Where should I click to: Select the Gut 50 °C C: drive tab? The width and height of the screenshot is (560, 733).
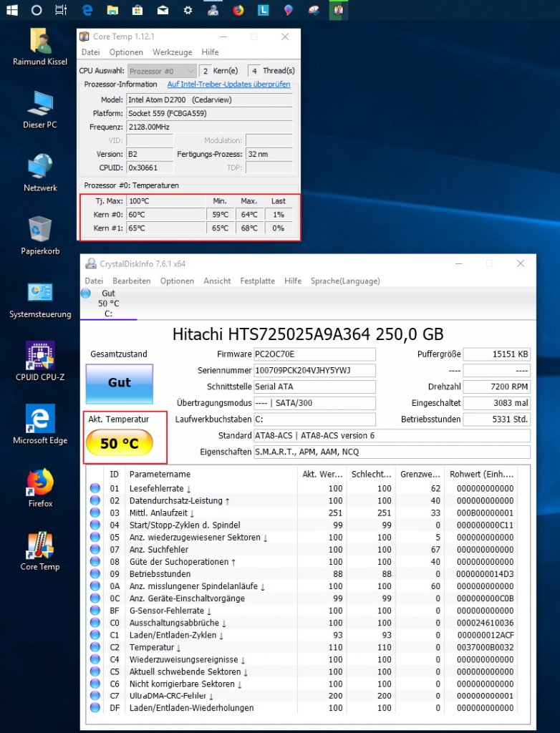pyautogui.click(x=109, y=304)
